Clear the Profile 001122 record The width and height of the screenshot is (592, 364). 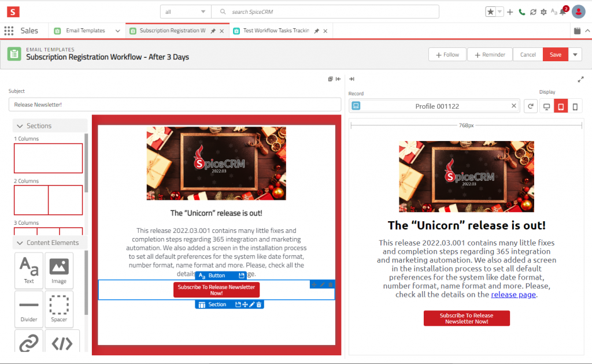pyautogui.click(x=513, y=106)
